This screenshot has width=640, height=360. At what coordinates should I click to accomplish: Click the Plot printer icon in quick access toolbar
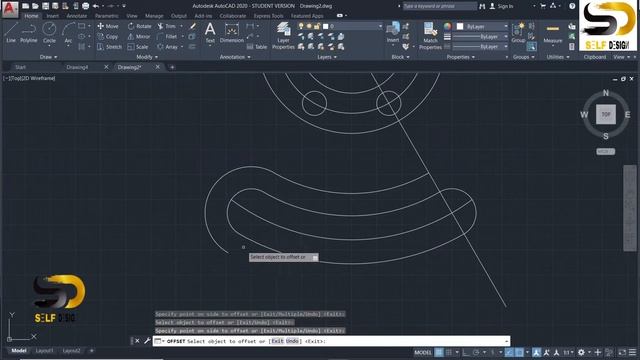click(x=86, y=6)
